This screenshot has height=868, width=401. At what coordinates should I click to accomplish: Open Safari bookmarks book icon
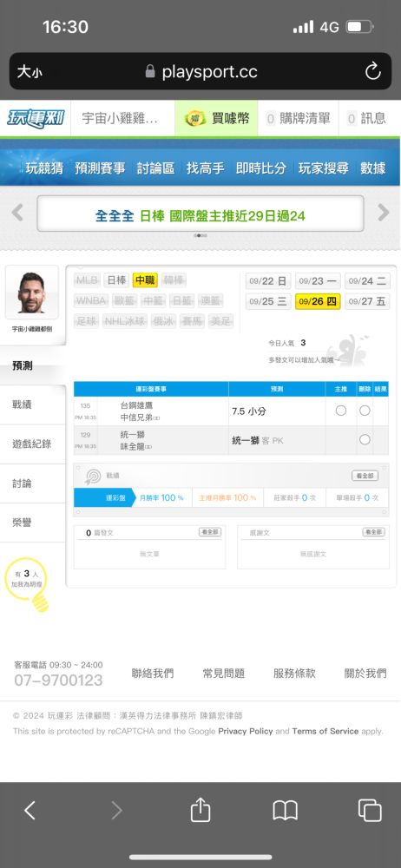pos(286,811)
